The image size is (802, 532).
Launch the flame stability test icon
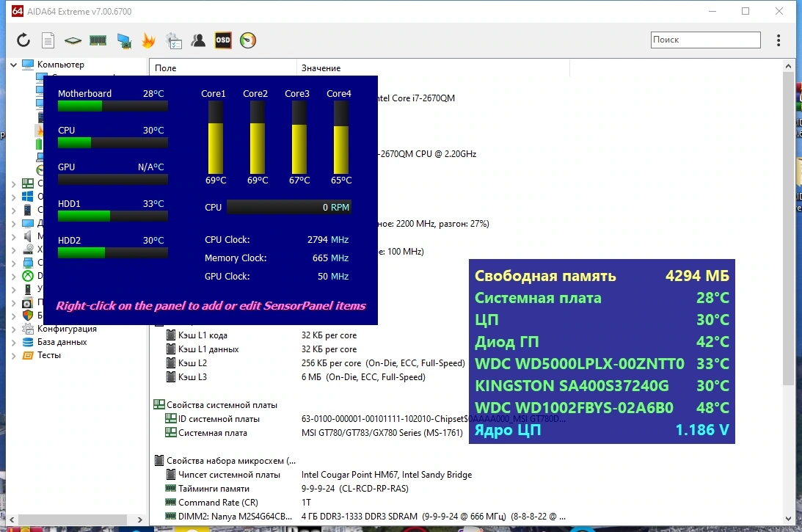(148, 40)
